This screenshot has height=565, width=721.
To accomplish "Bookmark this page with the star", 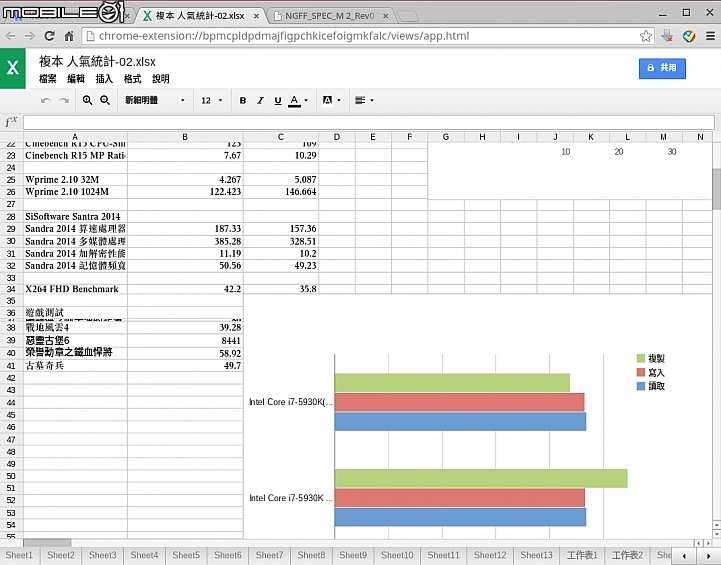I will pos(646,36).
